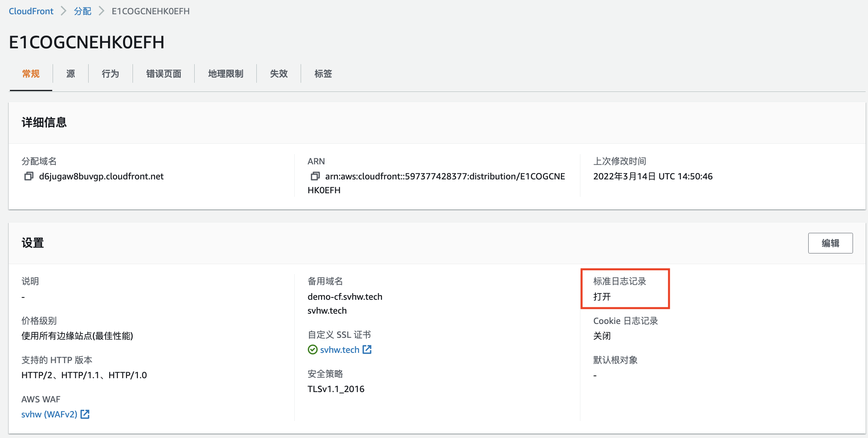The height and width of the screenshot is (438, 868).
Task: Go to 分配 breadcrumb link
Action: 83,11
